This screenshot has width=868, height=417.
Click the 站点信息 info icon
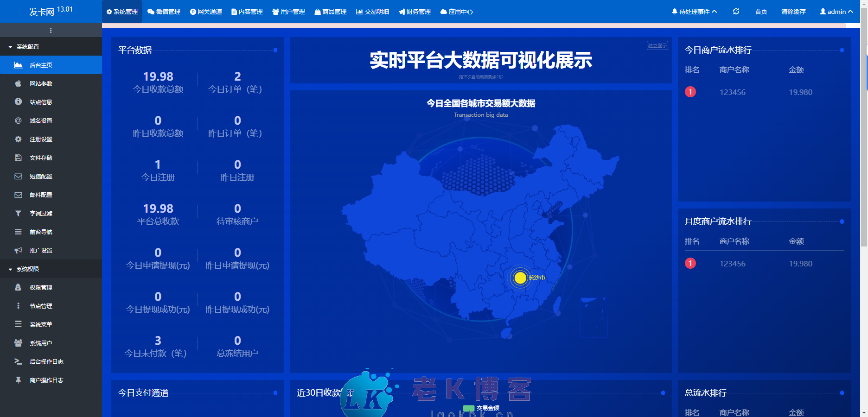tap(18, 102)
